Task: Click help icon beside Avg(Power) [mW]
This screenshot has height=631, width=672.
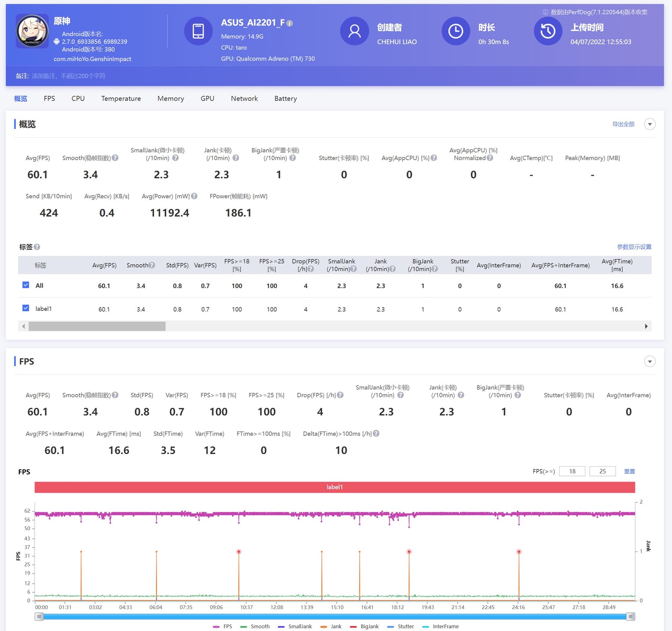Action: (194, 196)
